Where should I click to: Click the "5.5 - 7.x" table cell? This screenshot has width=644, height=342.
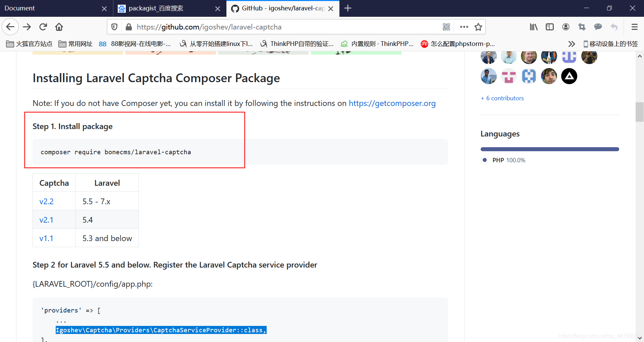(107, 202)
